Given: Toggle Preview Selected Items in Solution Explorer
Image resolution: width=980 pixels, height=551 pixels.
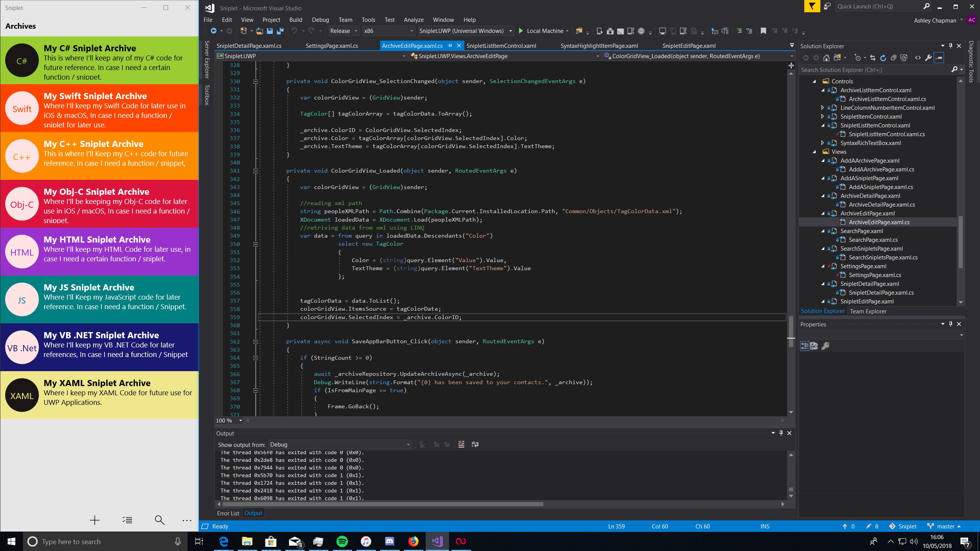Looking at the screenshot, I should (x=939, y=58).
